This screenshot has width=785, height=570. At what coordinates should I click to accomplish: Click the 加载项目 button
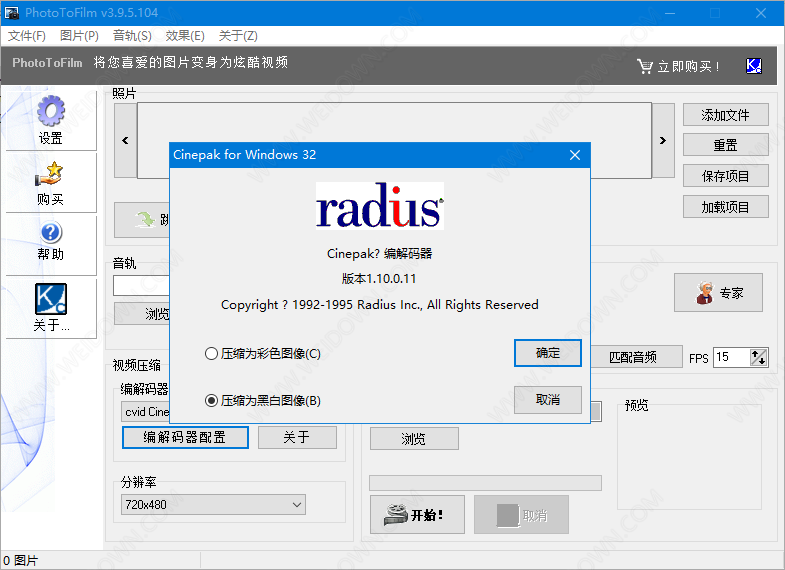pyautogui.click(x=725, y=207)
